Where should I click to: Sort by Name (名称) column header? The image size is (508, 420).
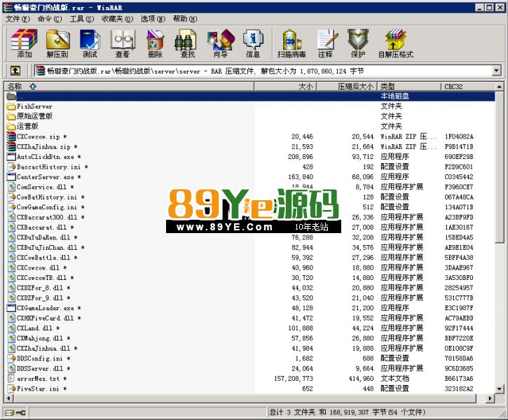[x=129, y=86]
